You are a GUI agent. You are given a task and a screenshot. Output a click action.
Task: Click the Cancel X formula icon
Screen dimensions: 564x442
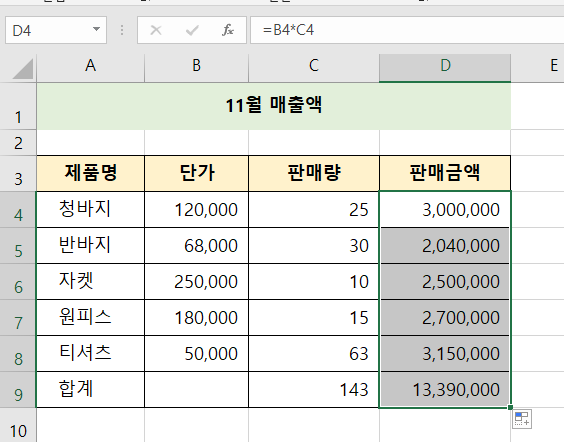coord(156,30)
